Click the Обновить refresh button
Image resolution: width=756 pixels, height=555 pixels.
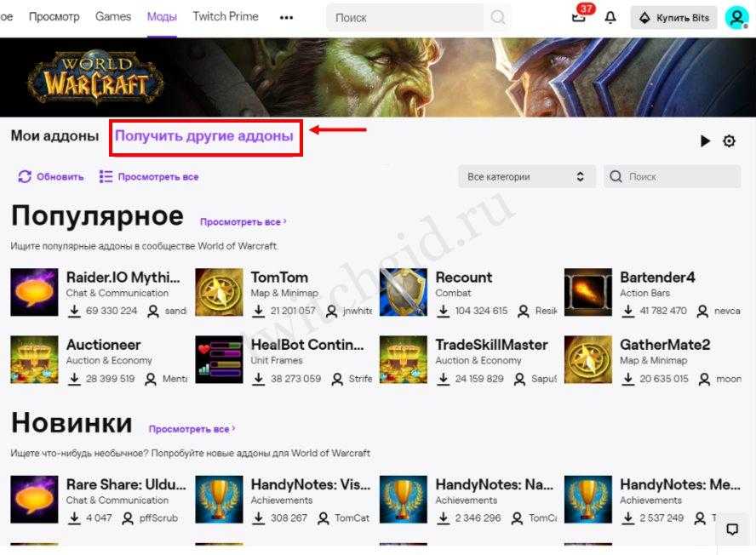click(x=51, y=177)
